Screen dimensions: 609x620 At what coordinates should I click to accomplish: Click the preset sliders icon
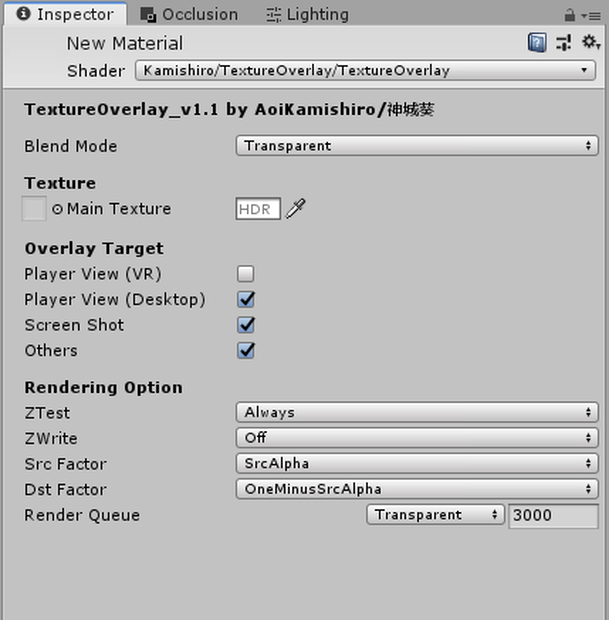click(x=564, y=43)
